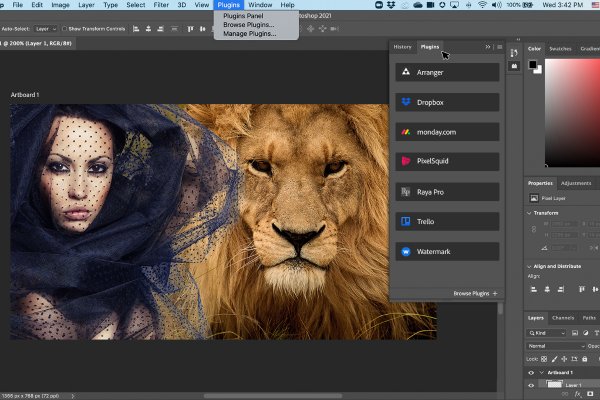Launch the Watermark plugin

(447, 251)
